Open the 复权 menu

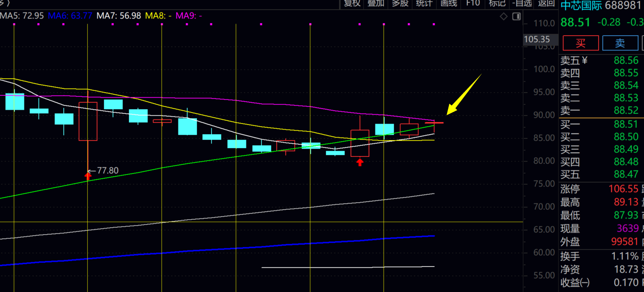[x=352, y=4]
